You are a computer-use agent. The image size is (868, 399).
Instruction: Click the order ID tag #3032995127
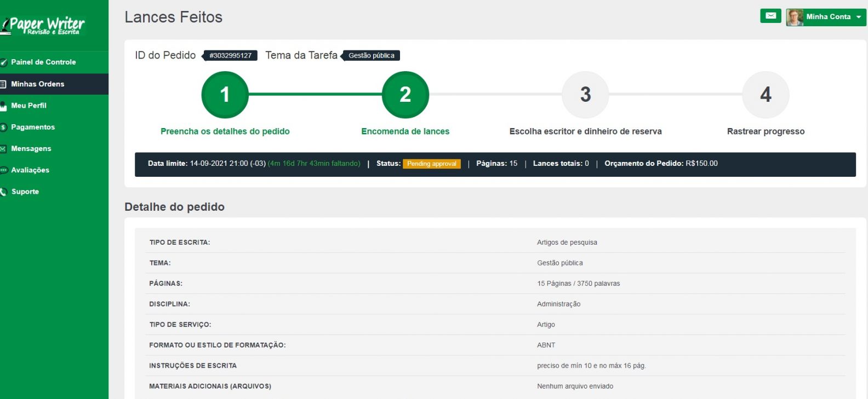pyautogui.click(x=230, y=55)
